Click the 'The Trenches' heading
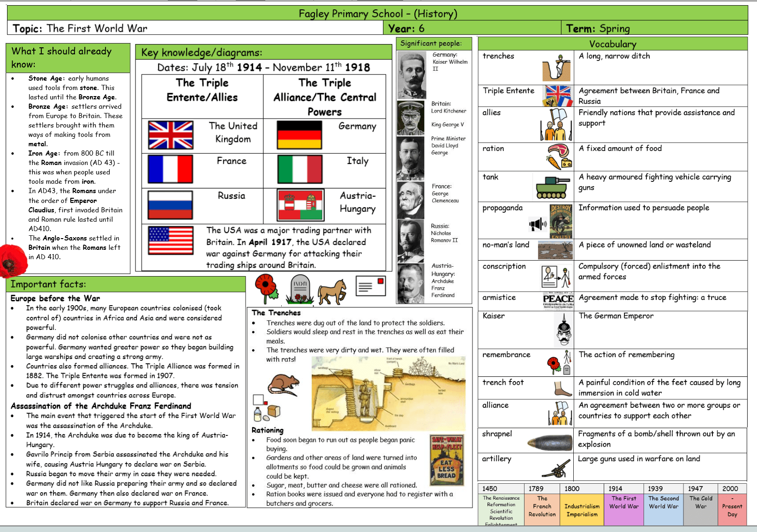 (x=276, y=313)
